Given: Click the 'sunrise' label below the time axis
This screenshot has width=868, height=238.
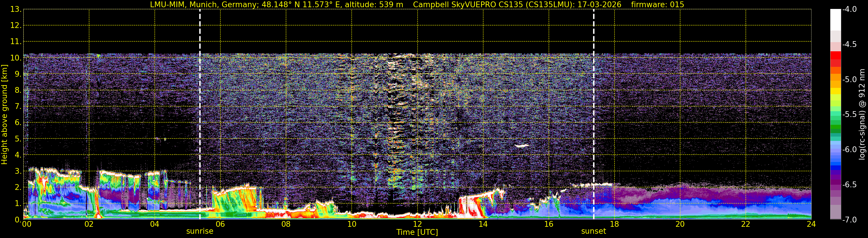Looking at the screenshot, I should 200,231.
